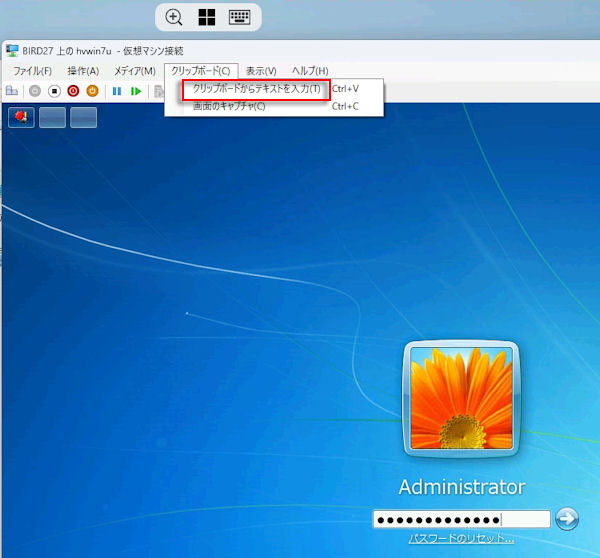Open the 表示(V) menu
600x558 pixels.
pyautogui.click(x=261, y=71)
